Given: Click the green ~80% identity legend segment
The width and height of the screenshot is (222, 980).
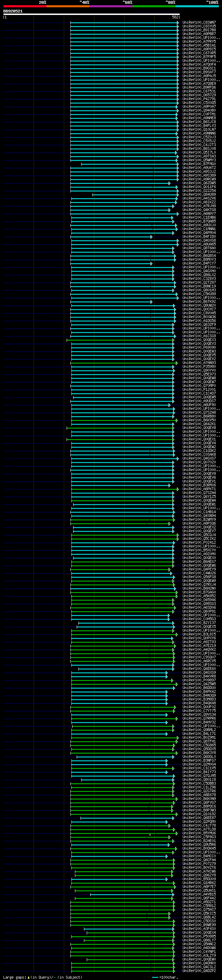Looking at the screenshot, I should tap(154, 6).
